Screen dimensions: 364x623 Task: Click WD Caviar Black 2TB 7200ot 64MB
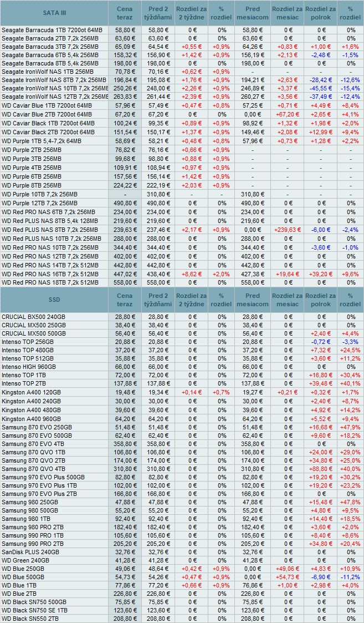pyautogui.click(x=48, y=132)
